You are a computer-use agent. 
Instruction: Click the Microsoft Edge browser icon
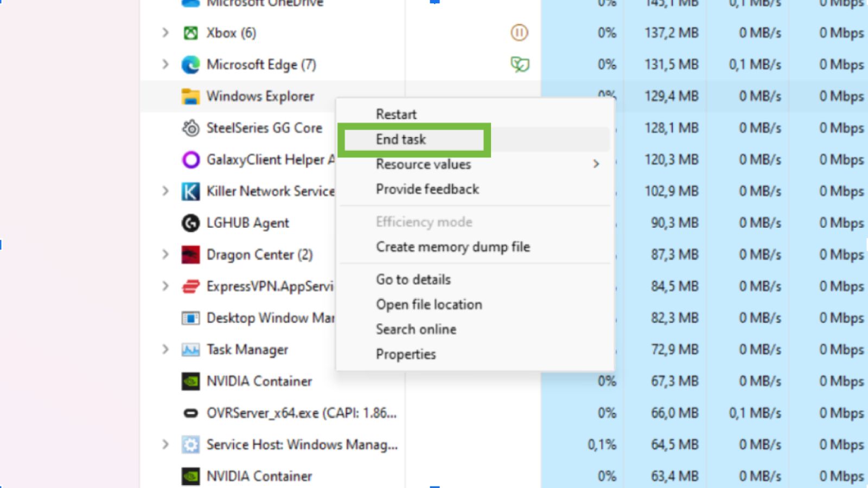190,64
